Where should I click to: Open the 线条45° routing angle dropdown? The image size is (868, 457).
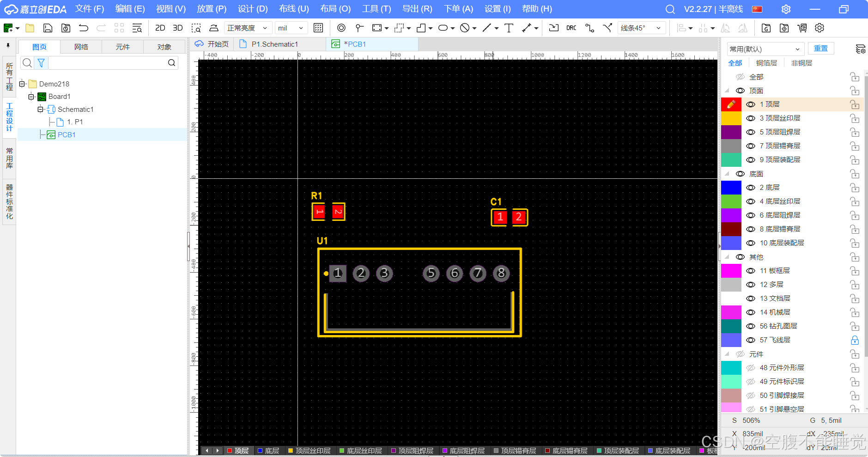click(x=642, y=28)
